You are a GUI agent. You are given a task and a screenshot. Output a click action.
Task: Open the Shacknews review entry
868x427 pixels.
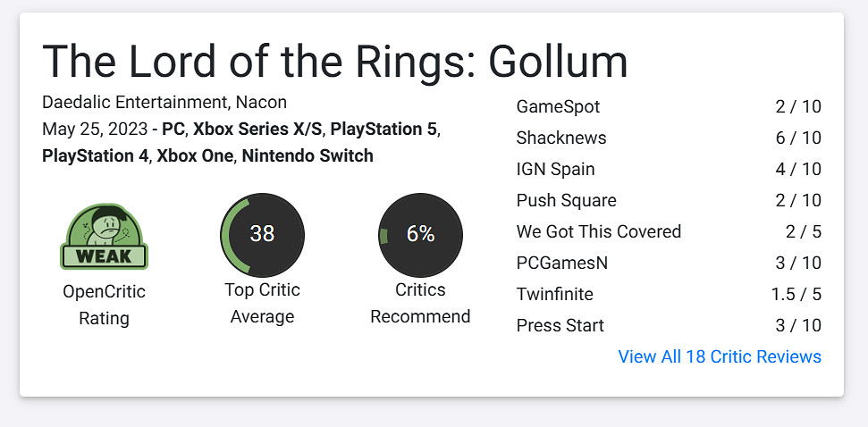point(560,138)
